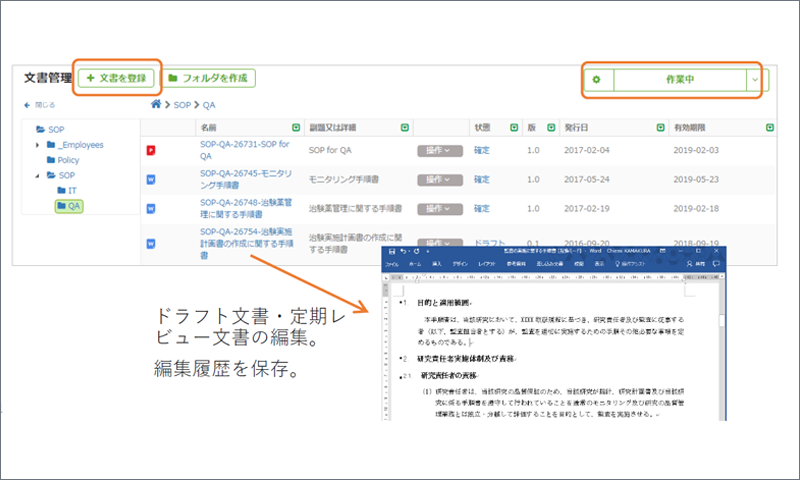Click the Word icon for SOP-QA-26748

pyautogui.click(x=151, y=209)
